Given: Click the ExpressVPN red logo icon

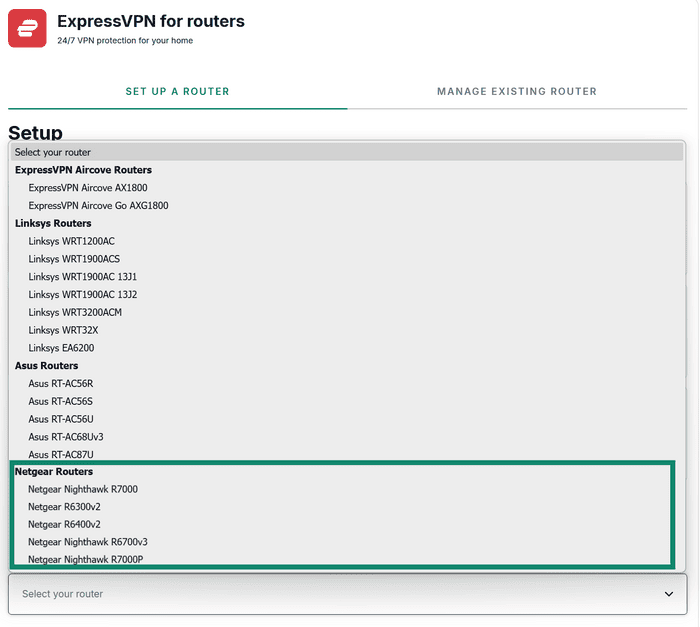Looking at the screenshot, I should pyautogui.click(x=27, y=28).
